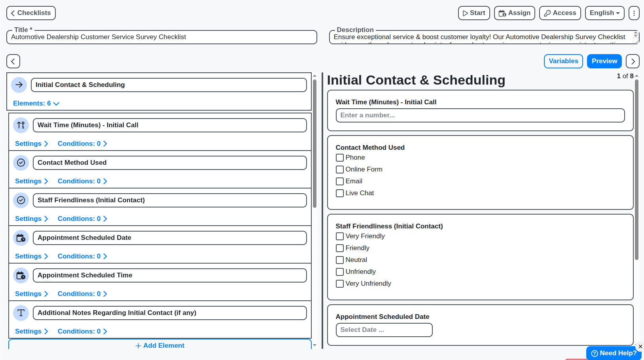Check the Very Friendly staff rating

point(339,236)
